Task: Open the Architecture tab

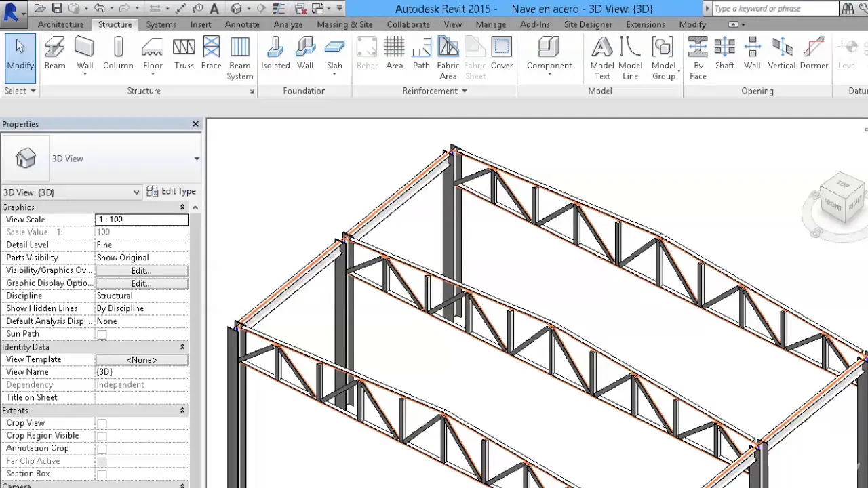Action: [61, 24]
